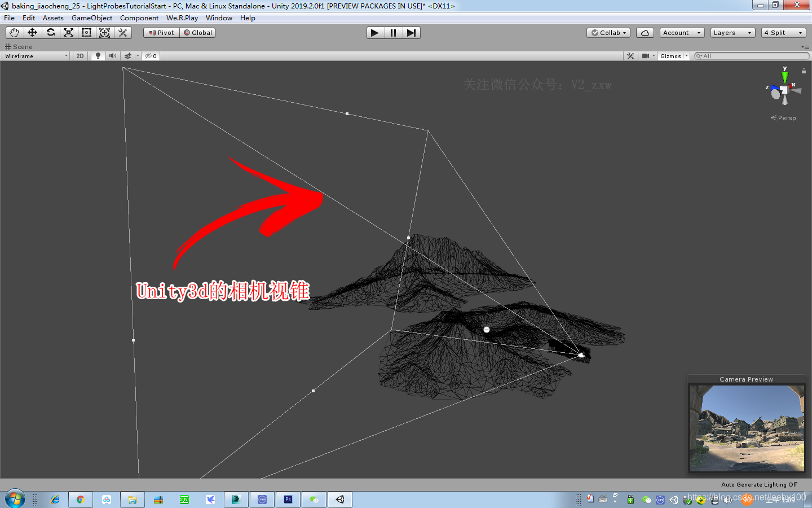The height and width of the screenshot is (508, 812).
Task: Open the GameObject menu
Action: tap(92, 18)
